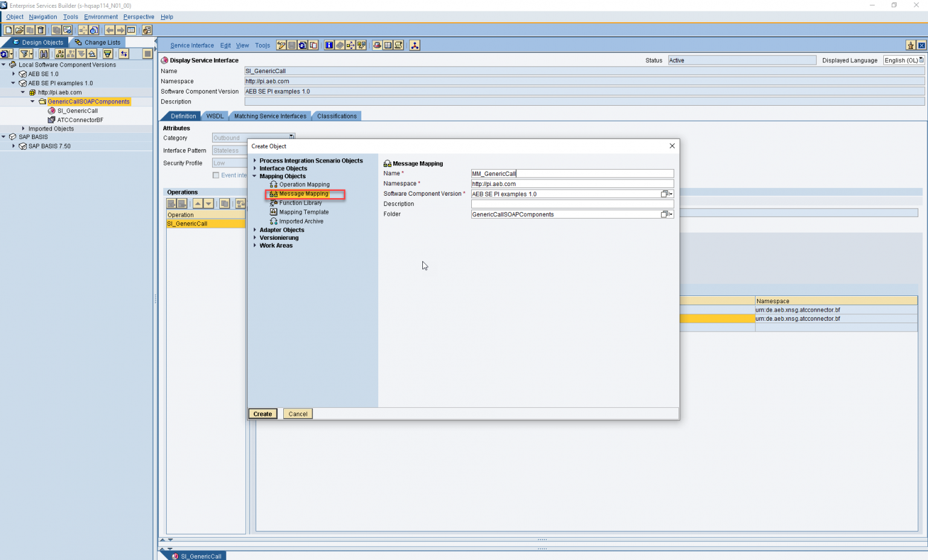Toggle the Event interface checkbox
Image resolution: width=928 pixels, height=560 pixels.
216,175
